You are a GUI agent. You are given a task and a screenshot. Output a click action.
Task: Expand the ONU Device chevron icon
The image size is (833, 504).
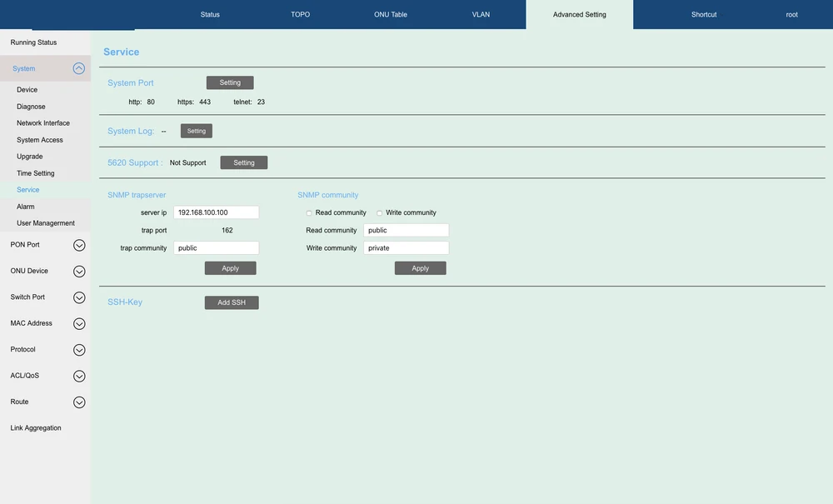pyautogui.click(x=79, y=272)
